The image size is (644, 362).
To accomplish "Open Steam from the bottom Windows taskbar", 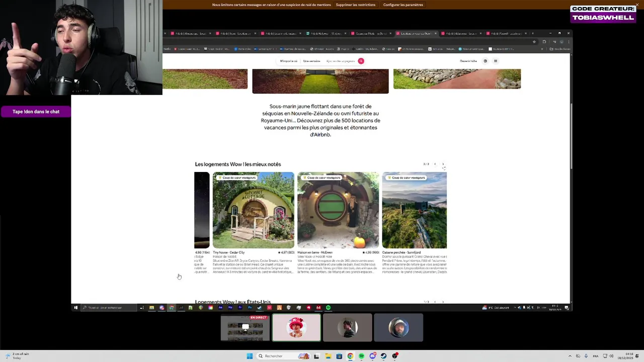I will [383, 356].
